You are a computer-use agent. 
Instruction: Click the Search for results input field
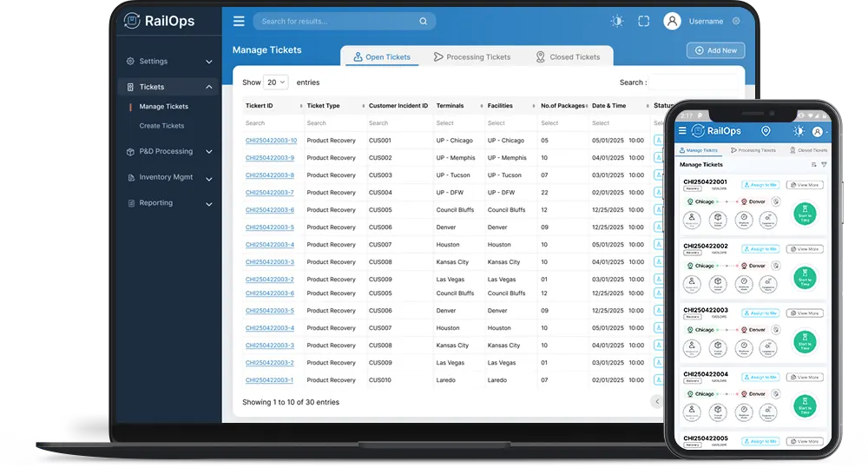coord(339,21)
